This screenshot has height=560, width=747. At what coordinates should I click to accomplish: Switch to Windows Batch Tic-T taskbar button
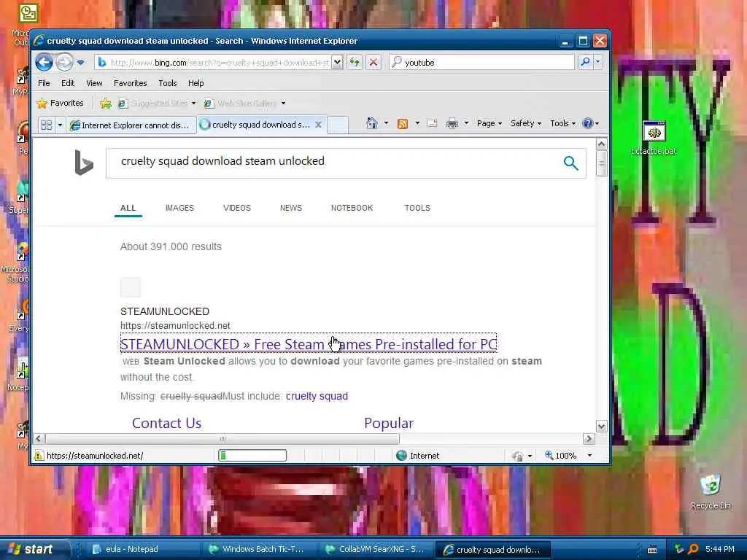coord(260,549)
